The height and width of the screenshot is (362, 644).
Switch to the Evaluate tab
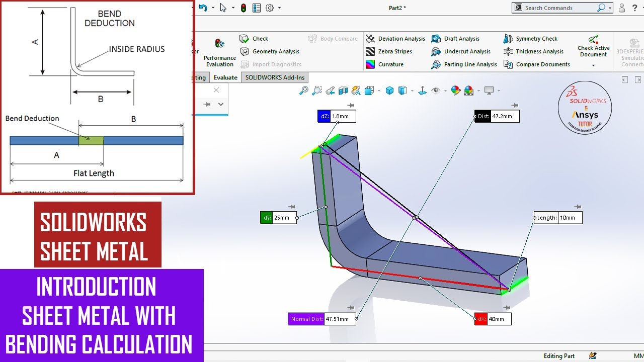(x=225, y=77)
